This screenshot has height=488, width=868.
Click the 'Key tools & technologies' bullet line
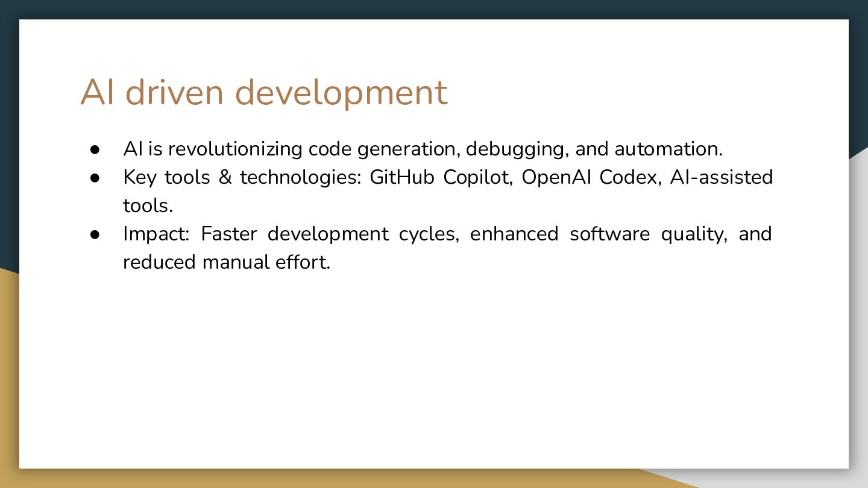(x=448, y=177)
